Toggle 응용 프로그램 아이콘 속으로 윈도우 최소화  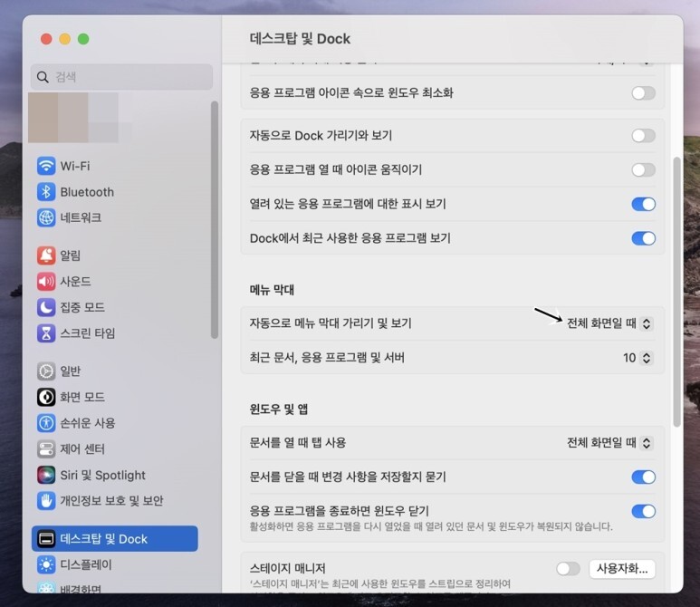pyautogui.click(x=643, y=93)
